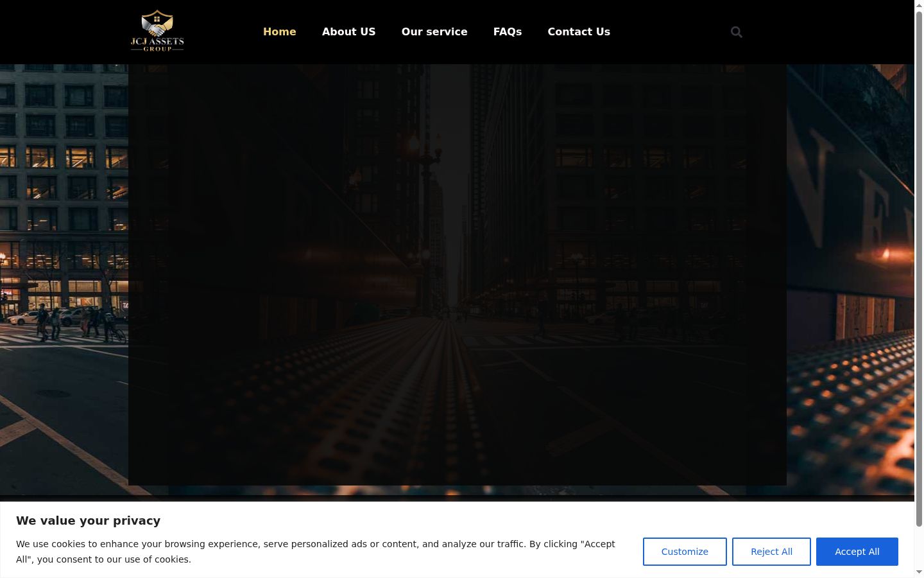This screenshot has width=924, height=578.
Task: Click the scrollbar down arrow
Action: pos(919,572)
